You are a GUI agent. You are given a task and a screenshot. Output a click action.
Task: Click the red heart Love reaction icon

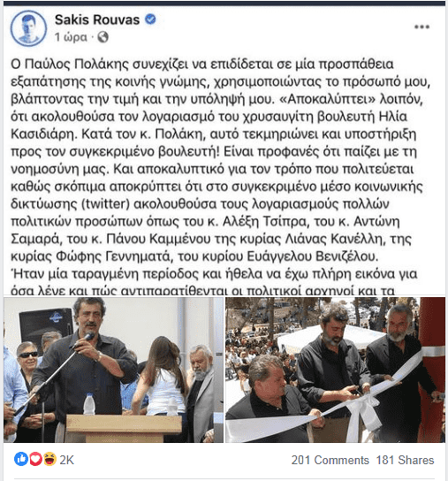tap(35, 459)
